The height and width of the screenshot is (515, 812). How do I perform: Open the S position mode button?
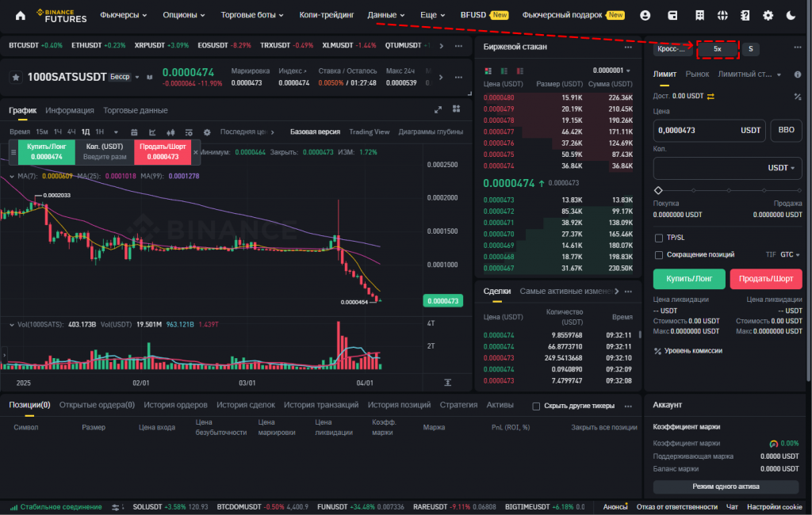click(x=750, y=49)
